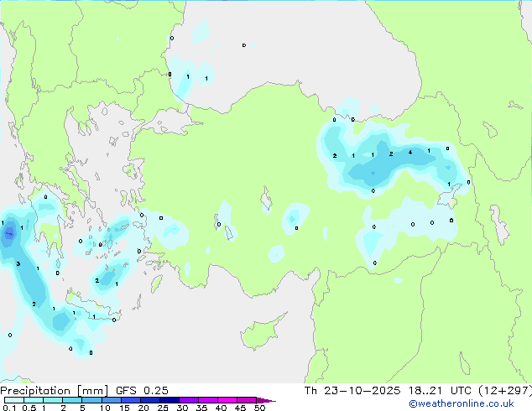Click the legend scale label '40'
Viewport: 532px width, 411px height.
(222, 408)
